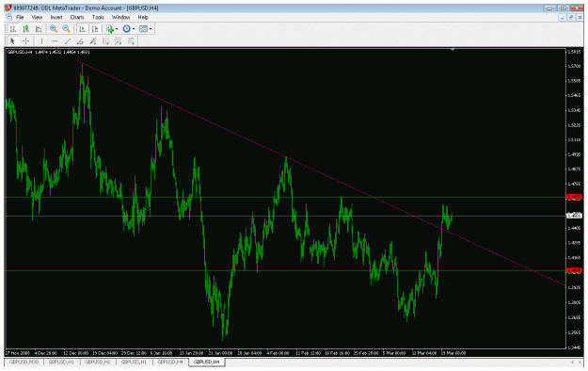The width and height of the screenshot is (588, 371).
Task: Select the vertical bars cycle lines tool
Action: pos(105,40)
